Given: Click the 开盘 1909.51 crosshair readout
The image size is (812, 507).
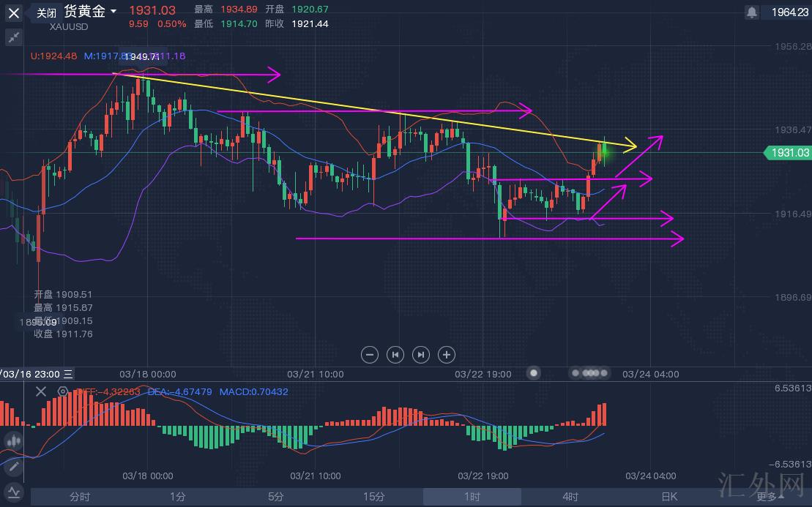Looking at the screenshot, I should [x=63, y=294].
